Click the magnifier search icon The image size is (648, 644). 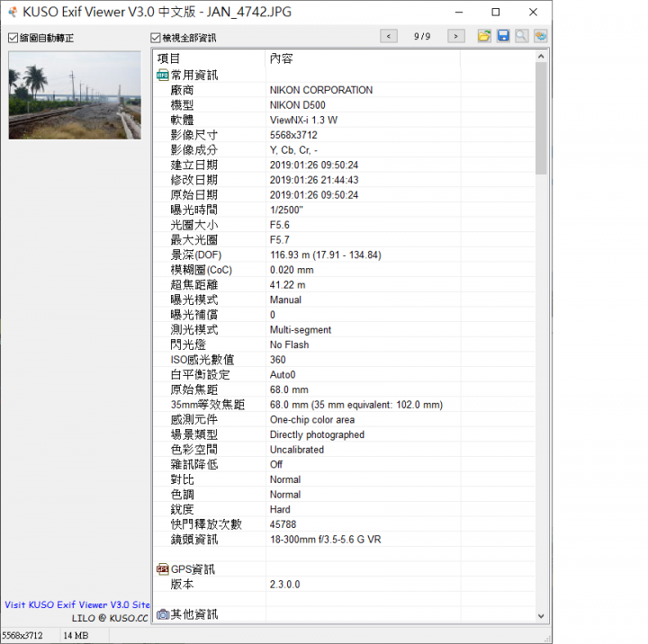[521, 36]
